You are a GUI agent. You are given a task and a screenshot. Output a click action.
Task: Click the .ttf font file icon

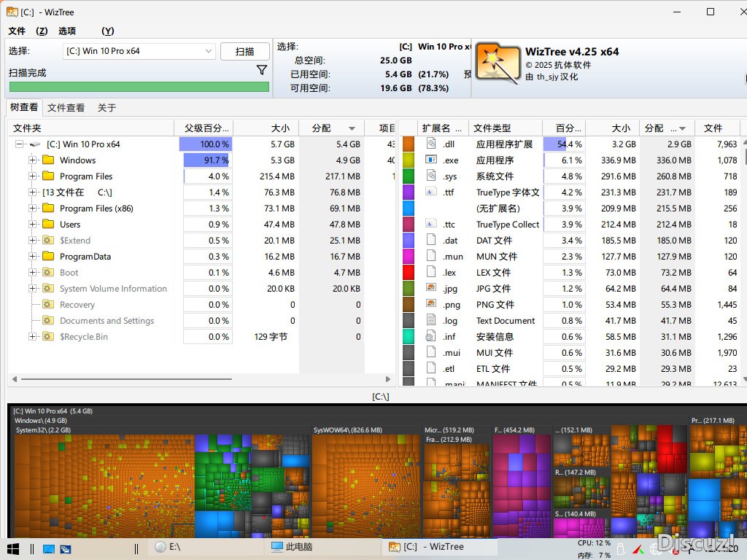coord(431,192)
